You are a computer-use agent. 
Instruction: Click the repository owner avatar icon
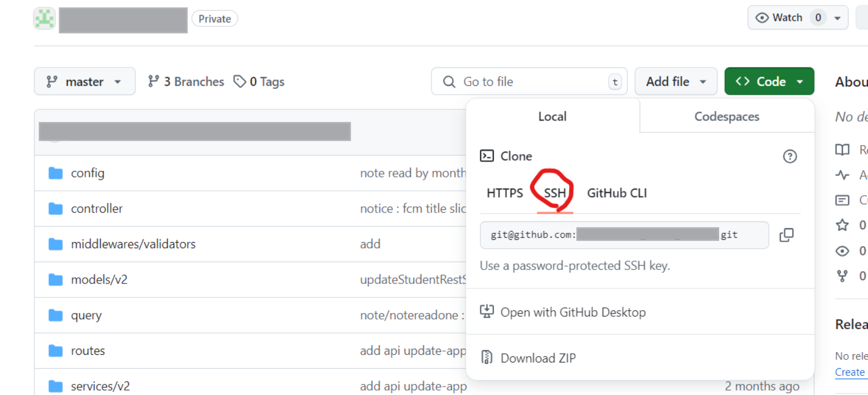(45, 19)
